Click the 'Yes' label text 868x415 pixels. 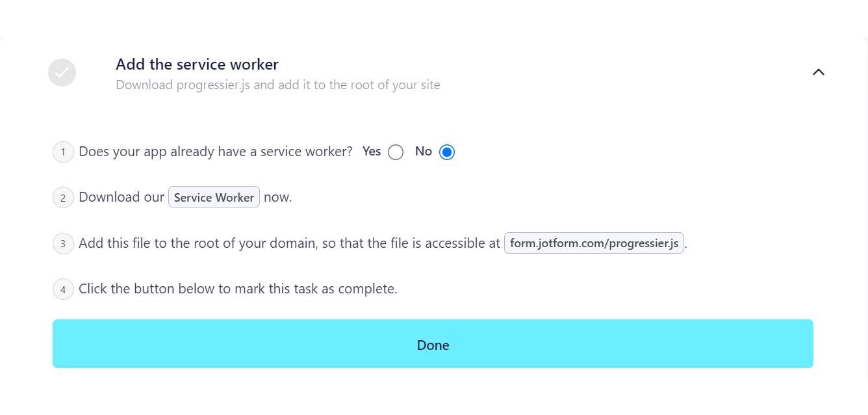(372, 152)
